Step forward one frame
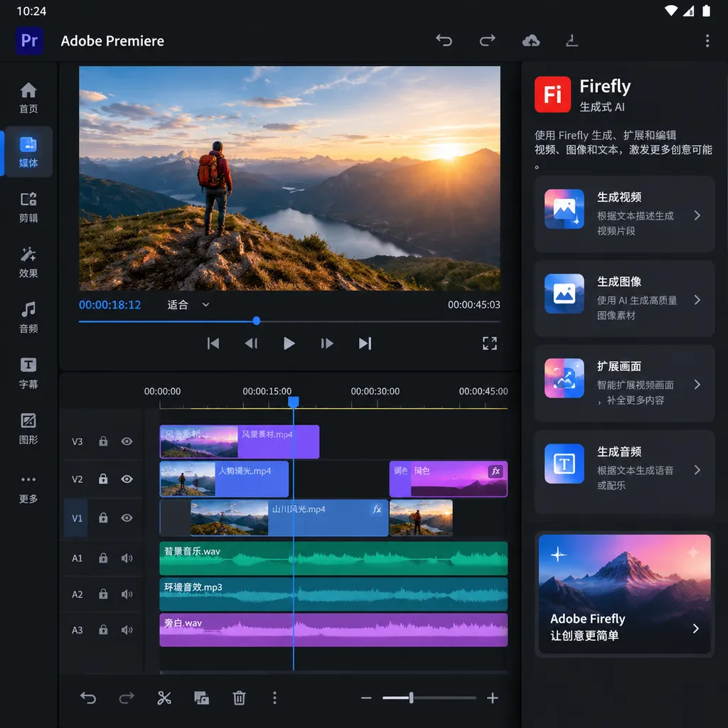 coord(327,343)
